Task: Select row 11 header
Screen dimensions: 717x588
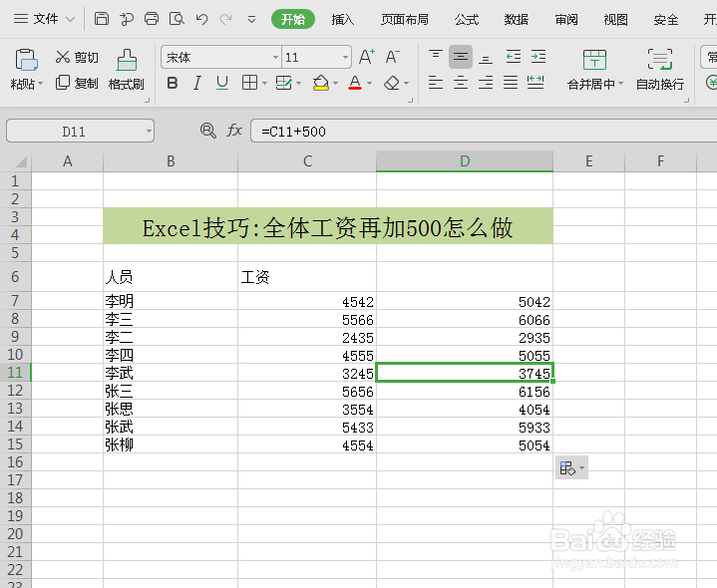Action: tap(15, 373)
